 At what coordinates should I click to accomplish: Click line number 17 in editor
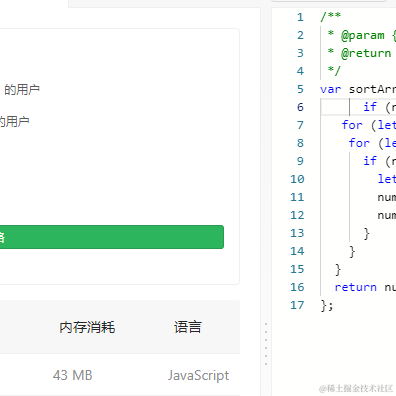297,305
